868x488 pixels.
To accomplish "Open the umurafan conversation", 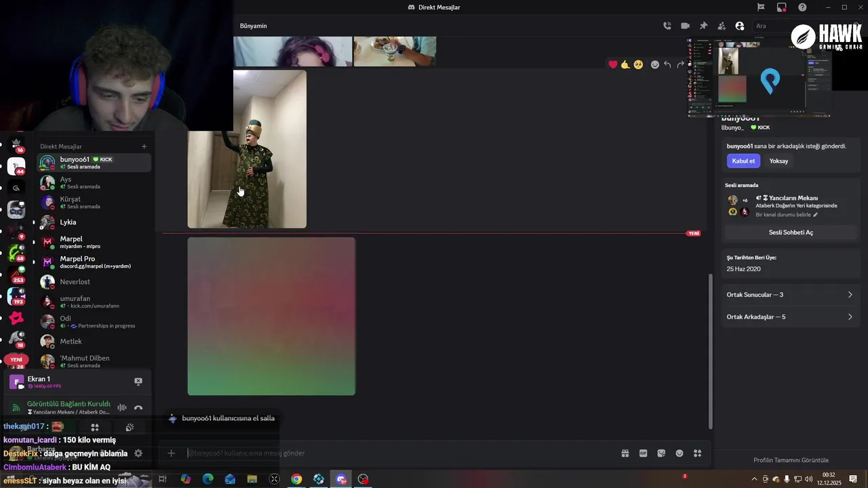I will coord(94,302).
